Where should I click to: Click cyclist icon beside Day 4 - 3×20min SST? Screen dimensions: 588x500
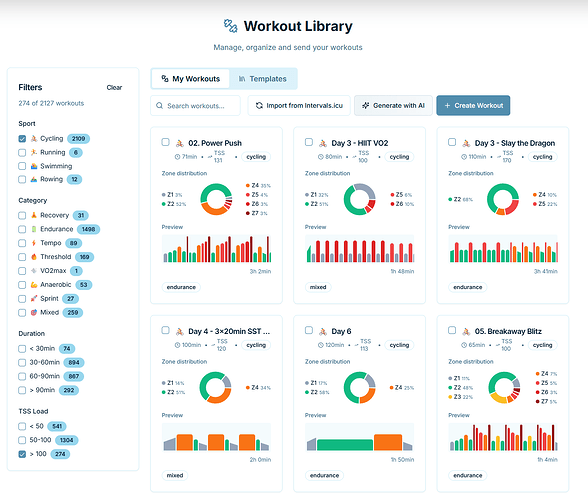(180, 332)
